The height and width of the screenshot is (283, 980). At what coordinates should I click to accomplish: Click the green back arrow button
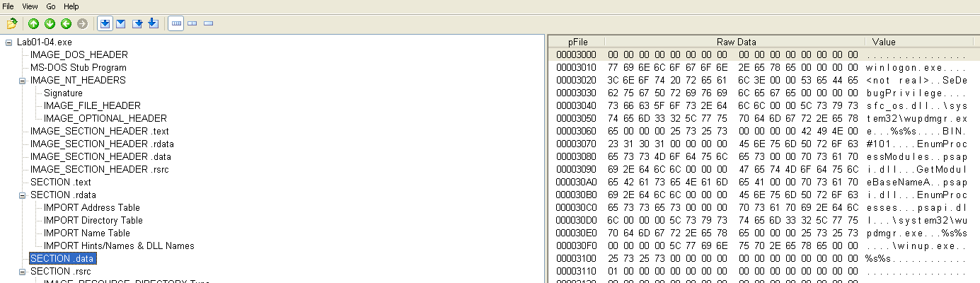pos(66,23)
